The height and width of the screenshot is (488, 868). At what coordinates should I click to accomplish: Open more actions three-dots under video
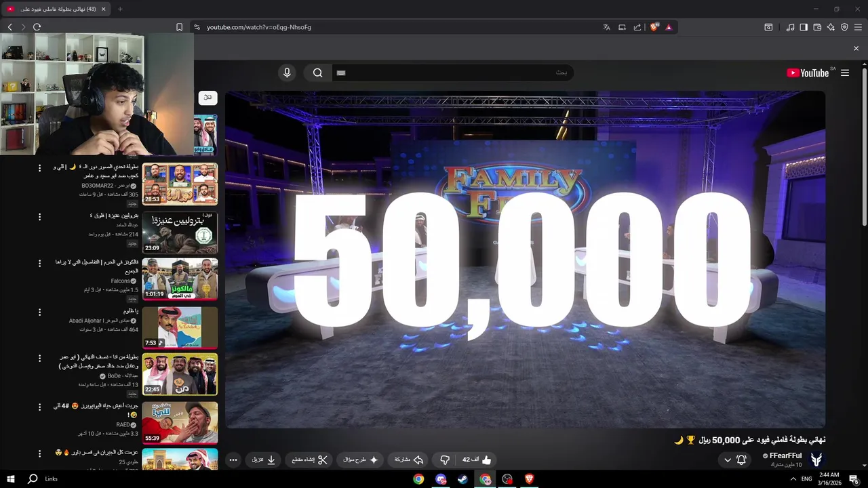233,460
